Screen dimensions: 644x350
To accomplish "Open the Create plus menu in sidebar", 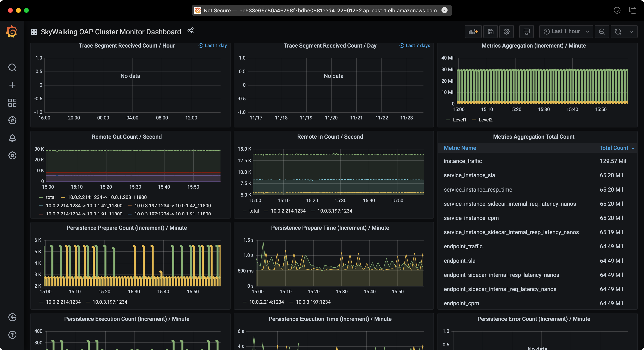I will click(x=12, y=85).
